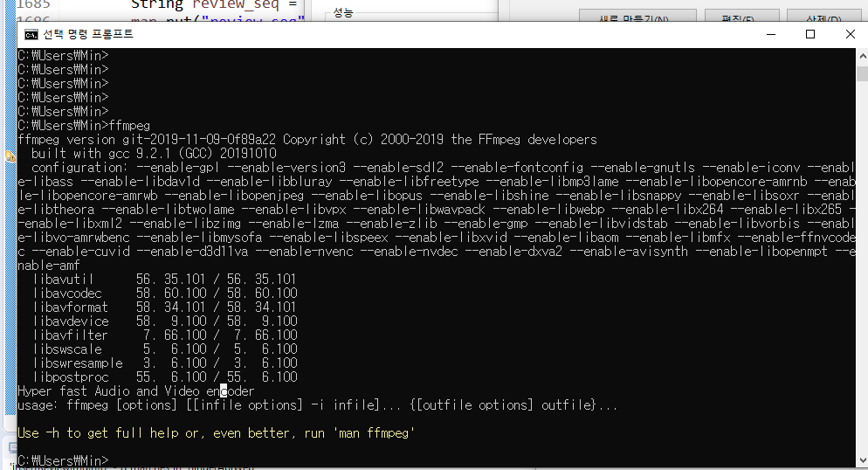Click the 'libavformat 58. 34.101' row

click(x=164, y=308)
